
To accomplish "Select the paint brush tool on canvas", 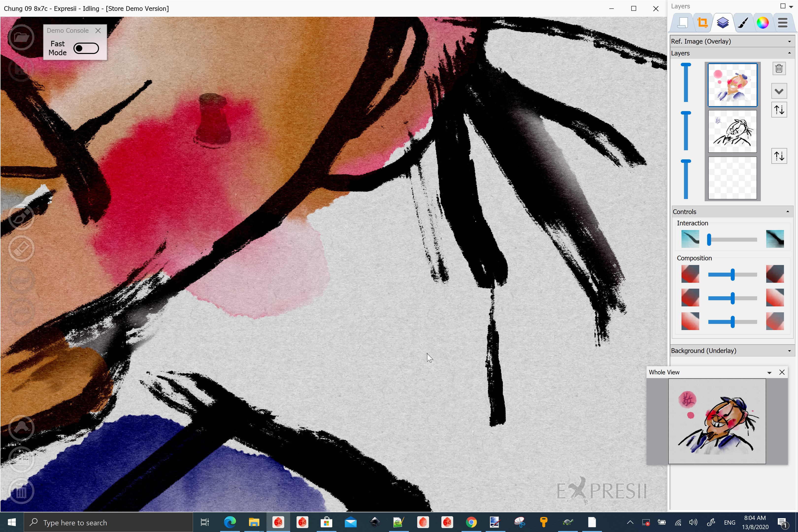I will click(21, 217).
